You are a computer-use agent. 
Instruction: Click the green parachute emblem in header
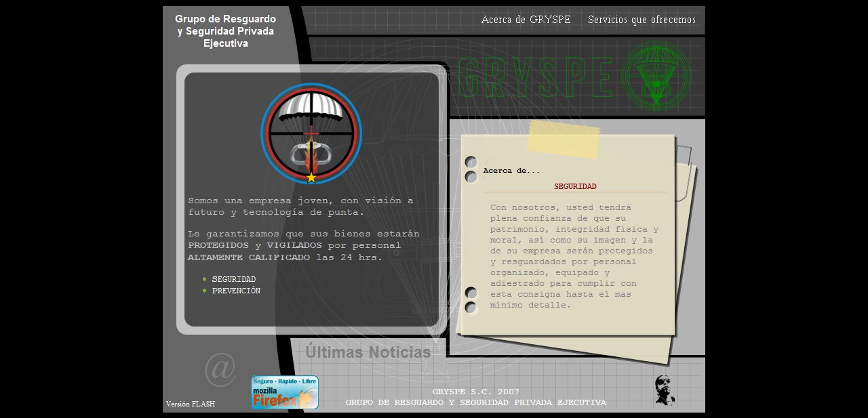(656, 77)
